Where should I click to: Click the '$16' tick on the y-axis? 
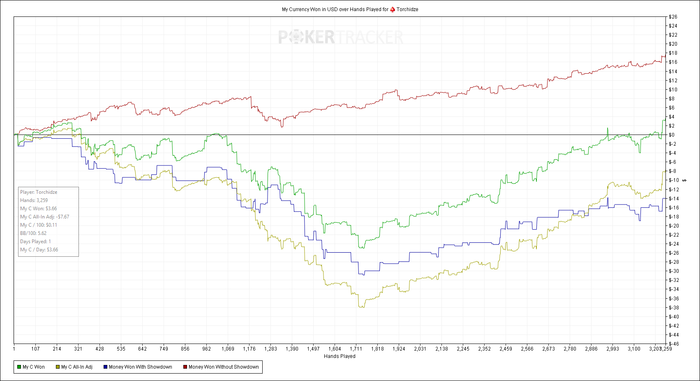pos(673,62)
